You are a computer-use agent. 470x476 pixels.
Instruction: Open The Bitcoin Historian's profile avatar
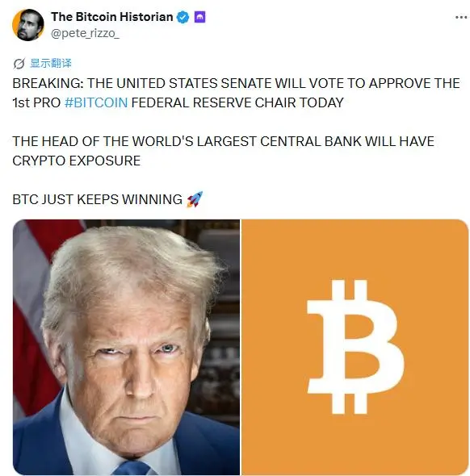[28, 25]
